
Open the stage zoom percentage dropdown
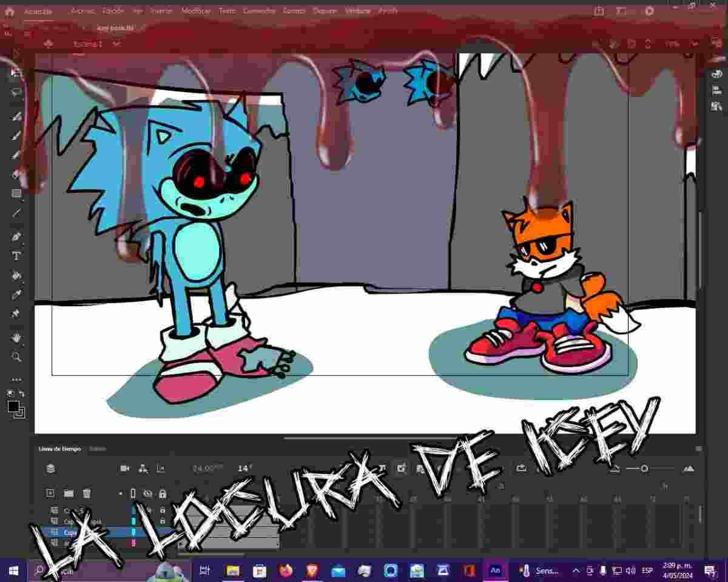[695, 44]
